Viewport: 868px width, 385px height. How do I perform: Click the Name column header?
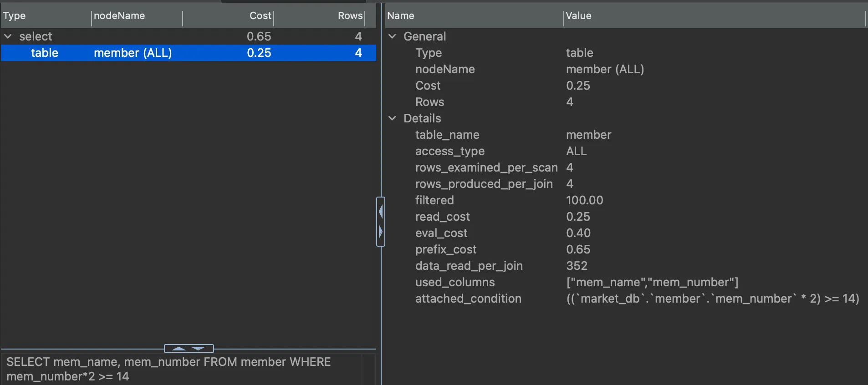tap(474, 15)
